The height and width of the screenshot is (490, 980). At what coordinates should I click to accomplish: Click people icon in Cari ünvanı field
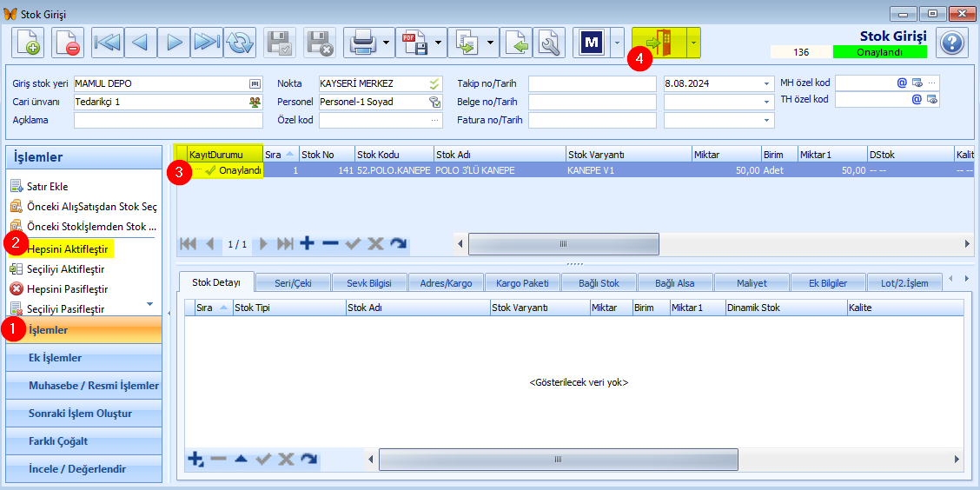(x=255, y=102)
